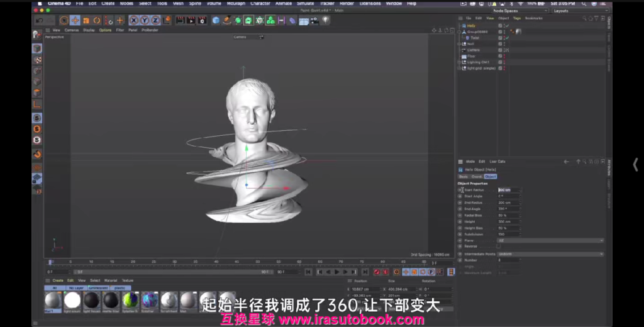
Task: Click the End Angle input field
Action: click(x=509, y=209)
